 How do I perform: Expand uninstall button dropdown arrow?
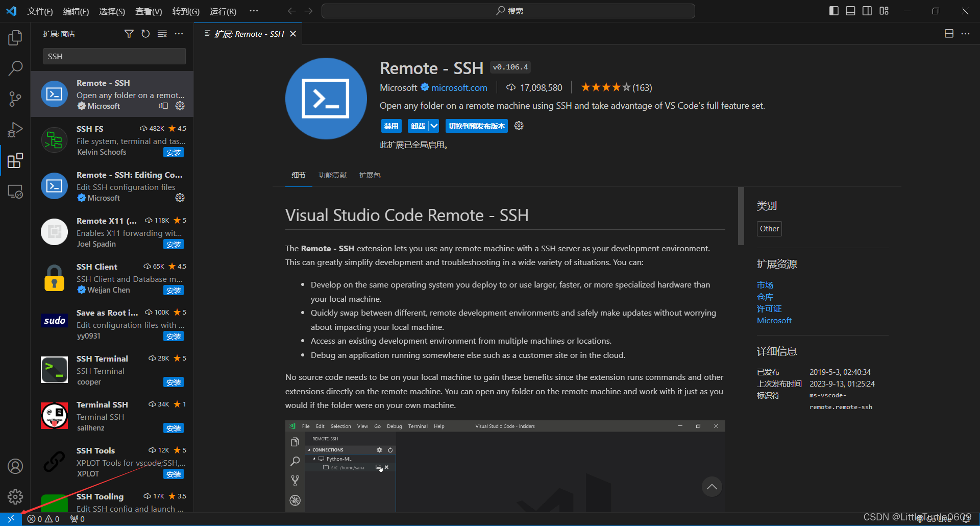[x=434, y=126]
